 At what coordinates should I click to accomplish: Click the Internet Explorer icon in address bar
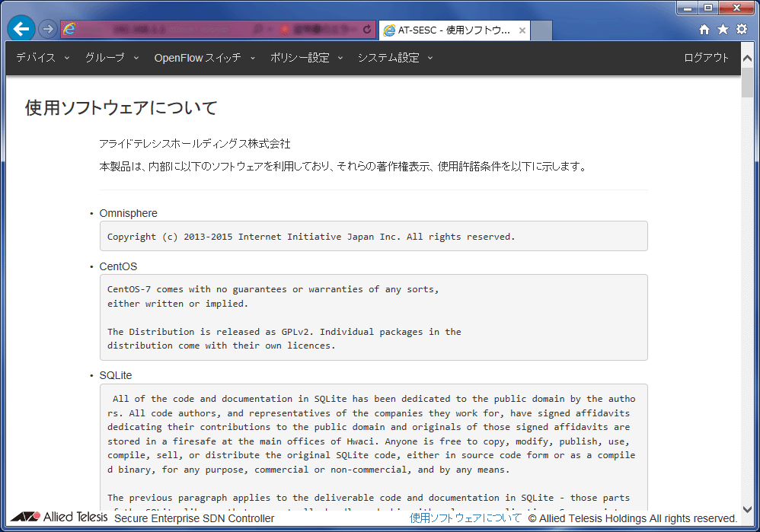point(69,30)
